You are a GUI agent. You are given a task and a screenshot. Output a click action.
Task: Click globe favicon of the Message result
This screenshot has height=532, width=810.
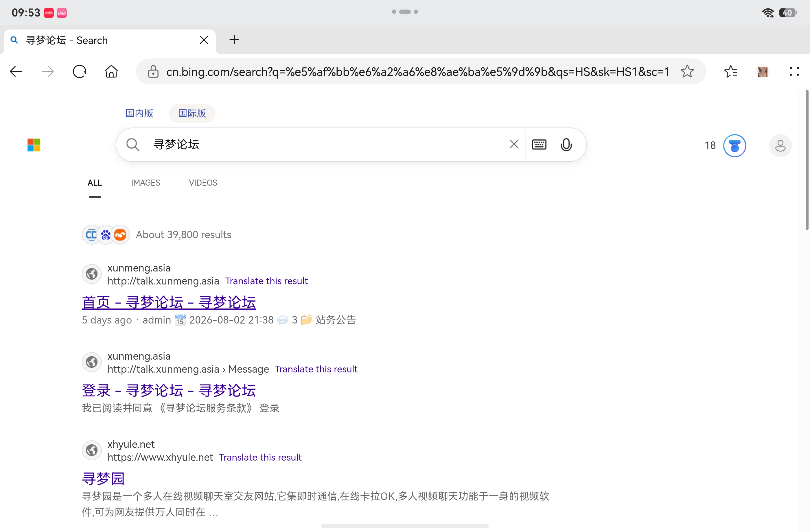tap(91, 362)
